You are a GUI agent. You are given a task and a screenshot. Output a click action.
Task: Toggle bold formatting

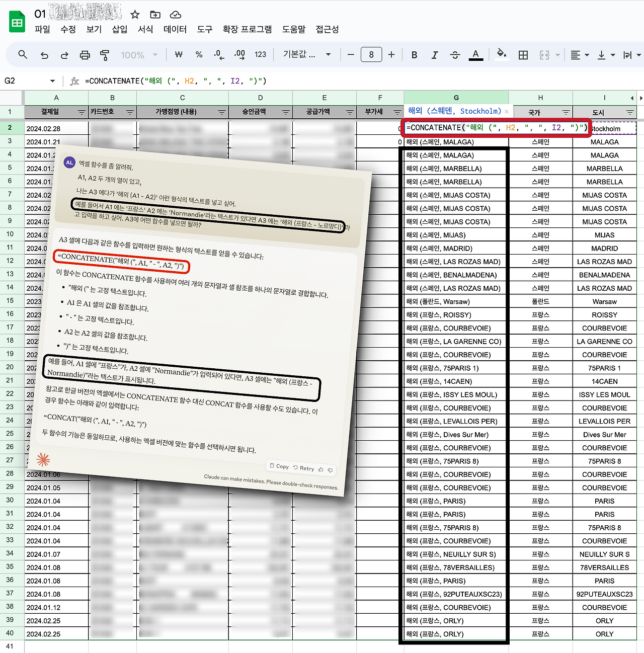(x=414, y=54)
